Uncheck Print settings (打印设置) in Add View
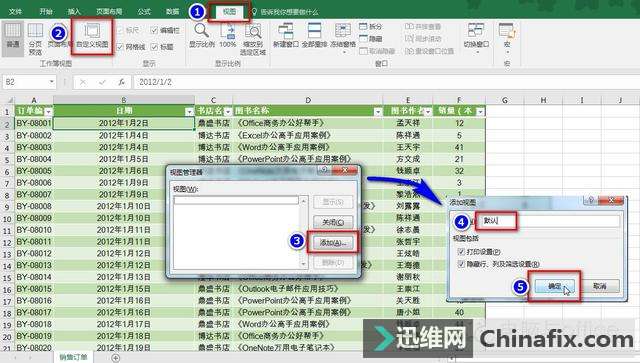Screen dimensions: 640x363 click(x=461, y=252)
